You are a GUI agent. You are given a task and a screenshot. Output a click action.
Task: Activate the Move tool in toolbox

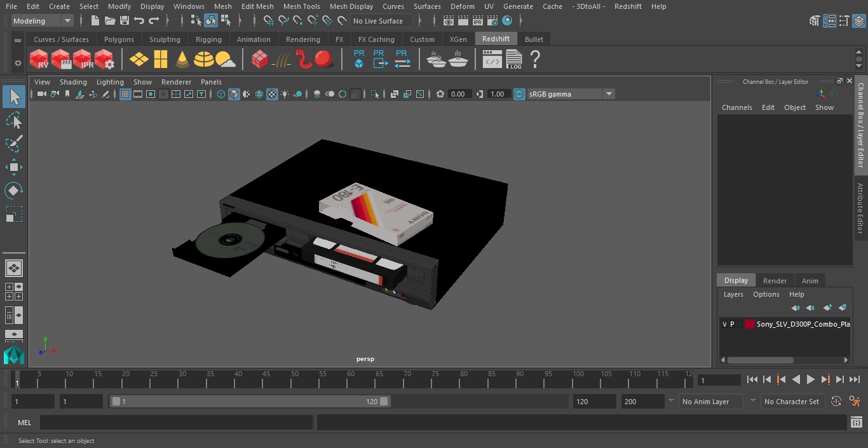13,168
